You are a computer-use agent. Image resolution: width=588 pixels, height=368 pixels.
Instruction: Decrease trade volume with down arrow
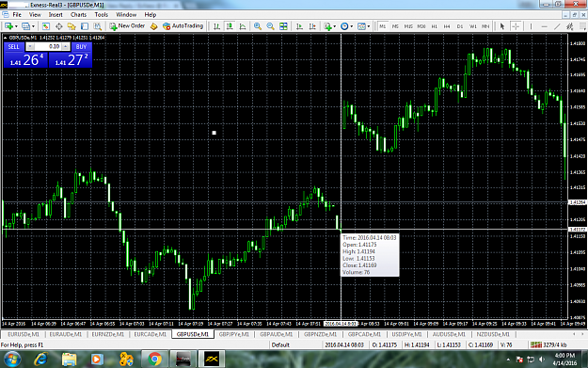point(31,46)
